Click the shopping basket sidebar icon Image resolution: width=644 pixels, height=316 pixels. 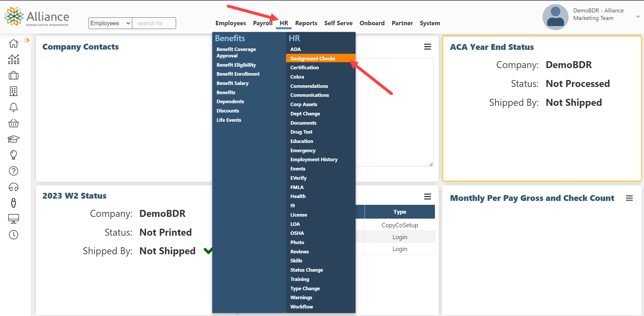coord(14,123)
